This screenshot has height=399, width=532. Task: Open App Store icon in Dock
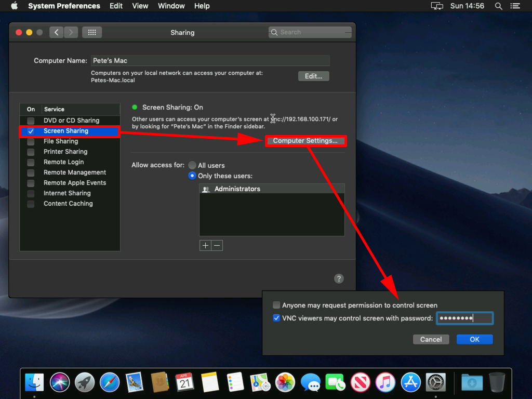(x=410, y=382)
